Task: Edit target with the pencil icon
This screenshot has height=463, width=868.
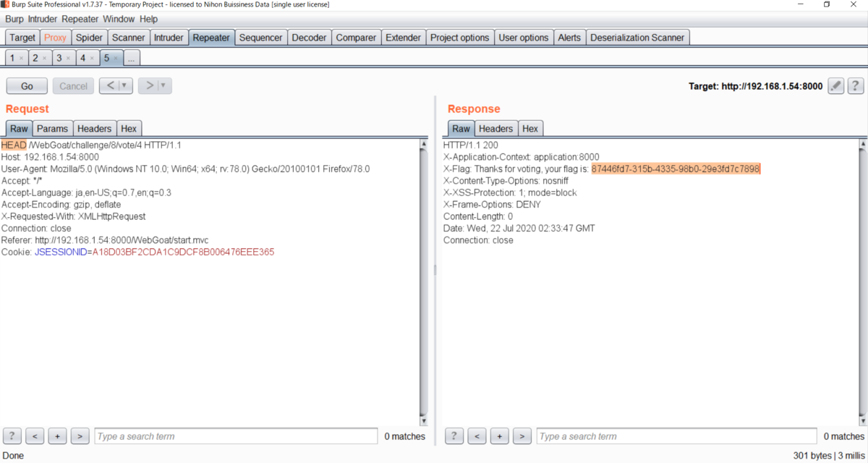Action: tap(835, 86)
